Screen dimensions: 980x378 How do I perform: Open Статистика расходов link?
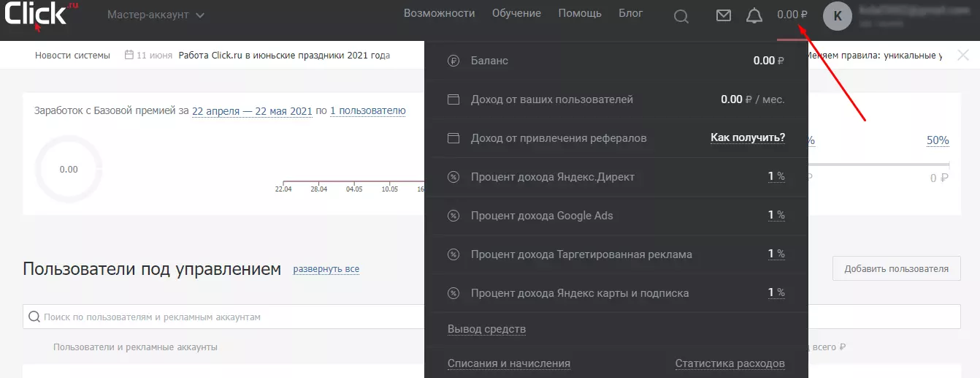(730, 363)
